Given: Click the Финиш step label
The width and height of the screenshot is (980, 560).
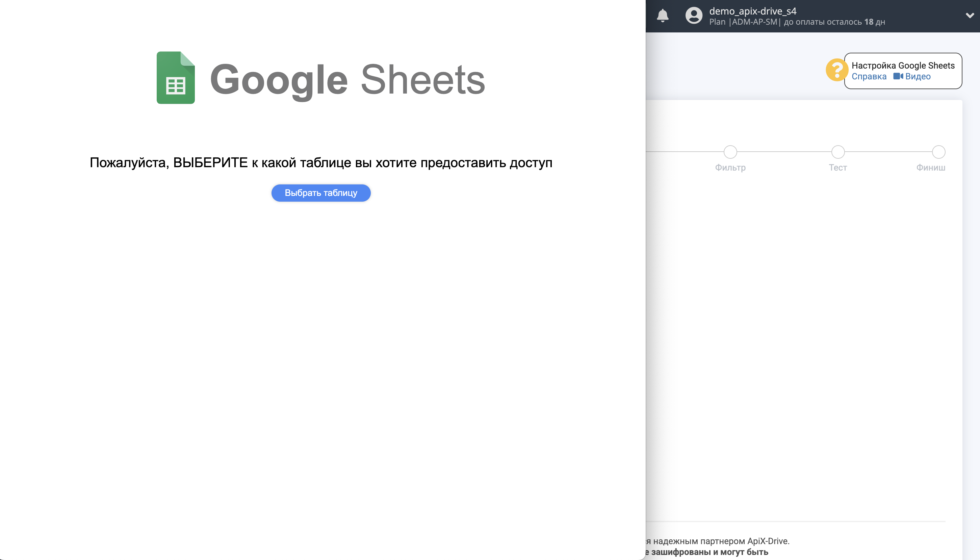Looking at the screenshot, I should [930, 168].
